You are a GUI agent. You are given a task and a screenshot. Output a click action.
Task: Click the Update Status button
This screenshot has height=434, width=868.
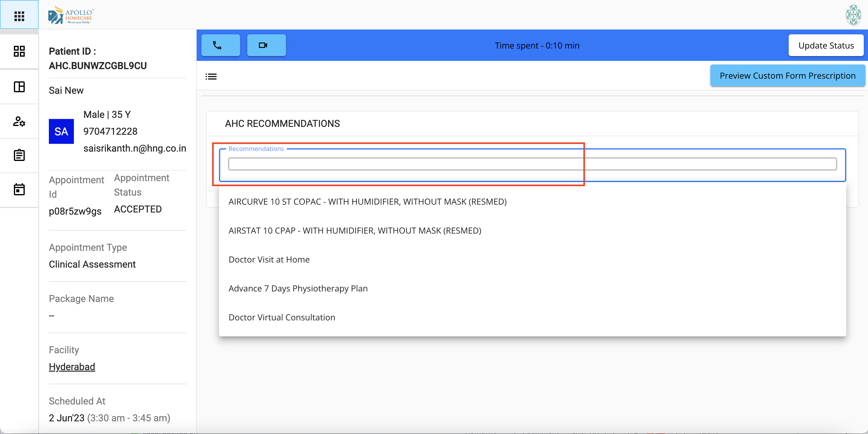pyautogui.click(x=826, y=45)
